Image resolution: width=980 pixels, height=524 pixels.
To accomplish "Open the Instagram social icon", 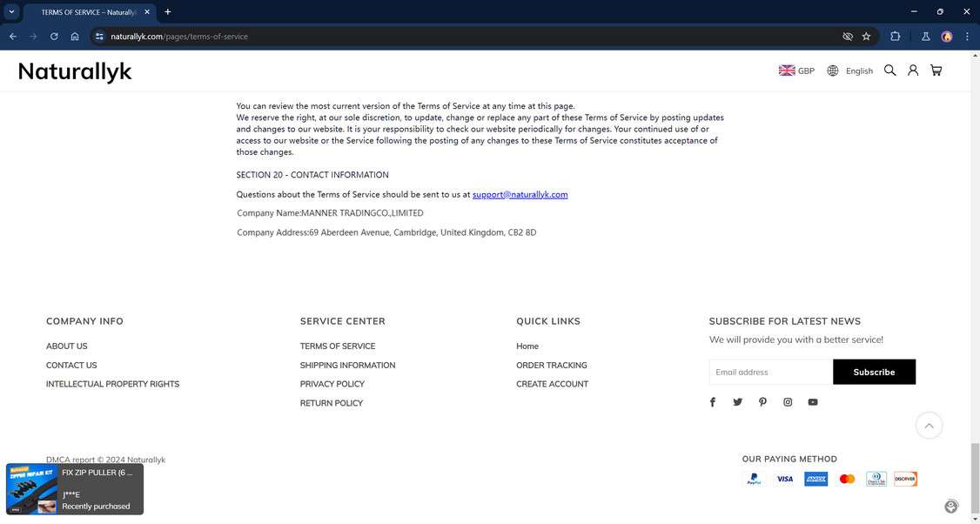I will click(x=788, y=402).
